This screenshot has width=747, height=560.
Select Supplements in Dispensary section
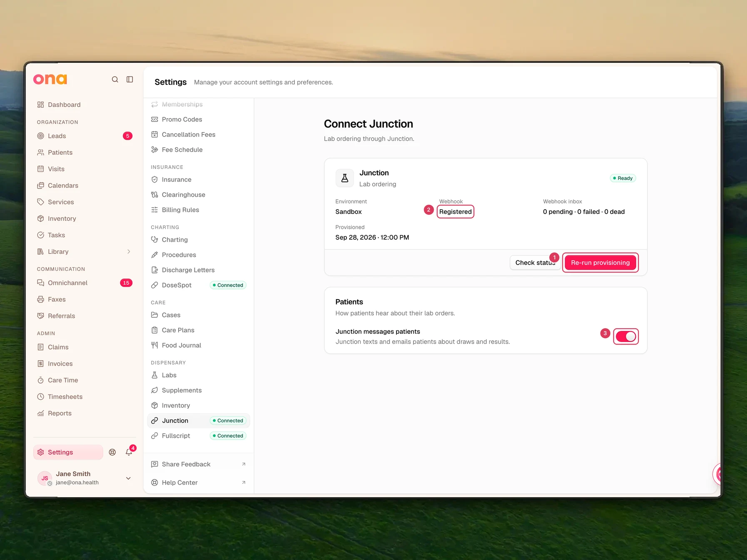199,390
